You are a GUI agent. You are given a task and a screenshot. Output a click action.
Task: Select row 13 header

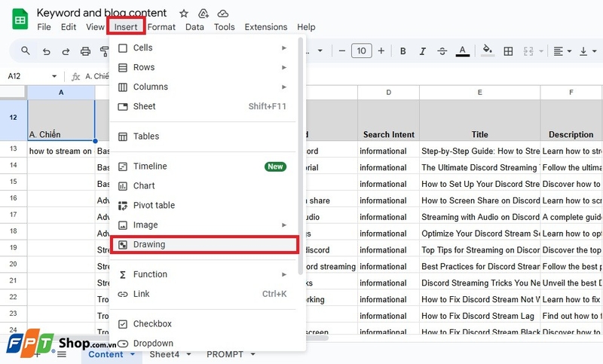coord(14,148)
